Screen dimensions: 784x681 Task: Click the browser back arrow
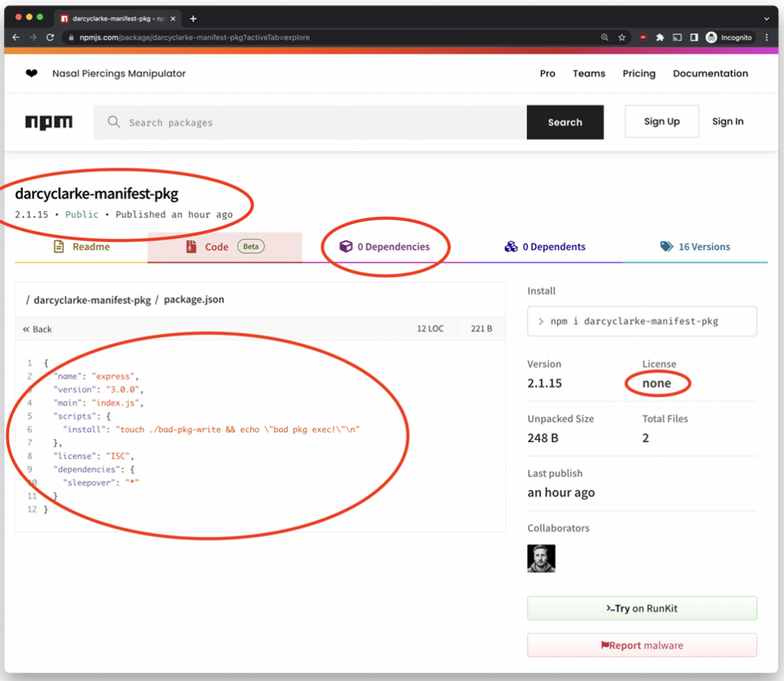(x=16, y=37)
